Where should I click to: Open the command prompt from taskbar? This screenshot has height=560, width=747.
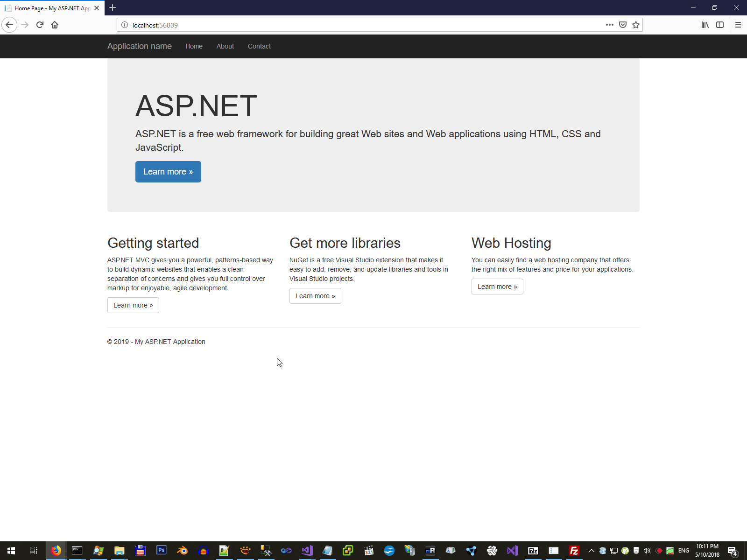click(77, 551)
